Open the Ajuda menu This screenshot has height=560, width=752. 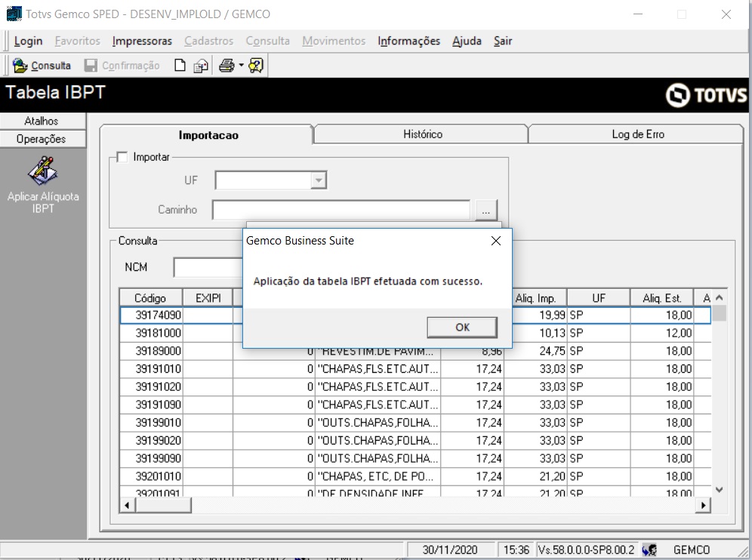pos(467,42)
